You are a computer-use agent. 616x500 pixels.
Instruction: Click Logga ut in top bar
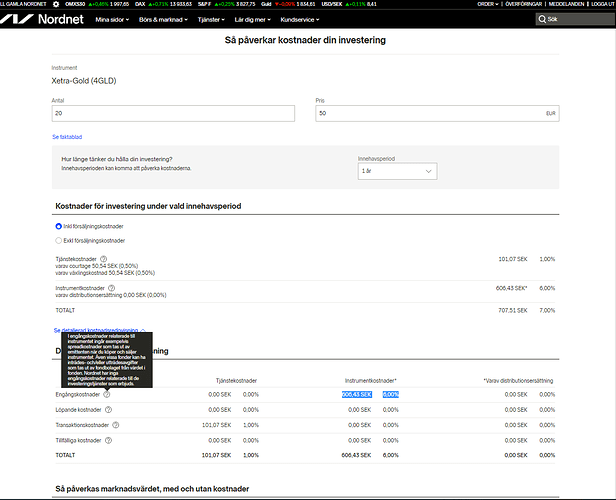coord(598,4)
